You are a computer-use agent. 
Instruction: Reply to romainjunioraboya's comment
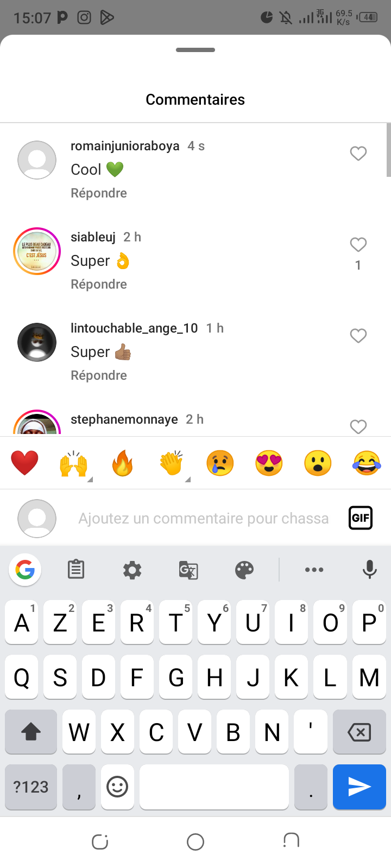point(99,193)
